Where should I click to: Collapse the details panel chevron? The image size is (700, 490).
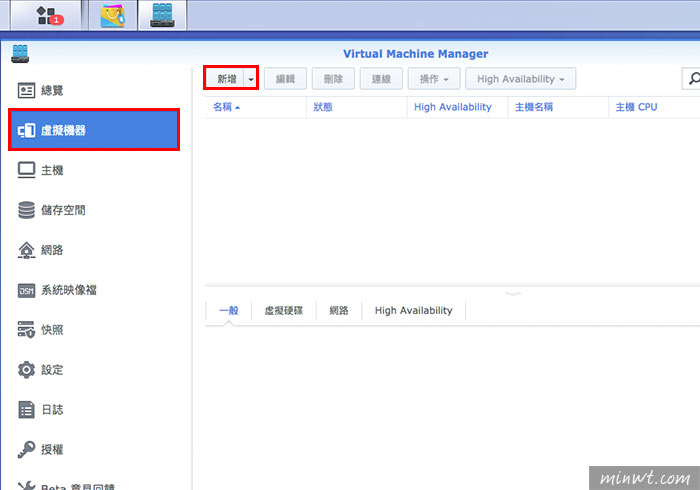click(513, 293)
